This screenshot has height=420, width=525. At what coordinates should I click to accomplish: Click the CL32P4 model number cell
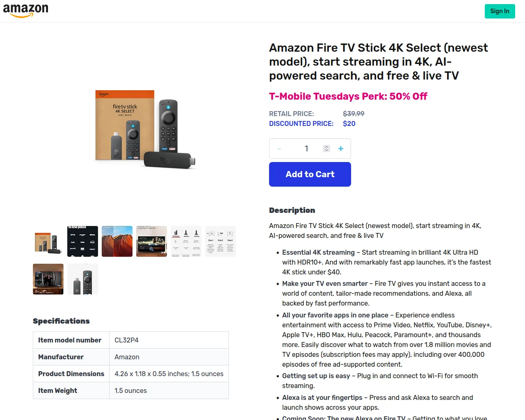[169, 340]
